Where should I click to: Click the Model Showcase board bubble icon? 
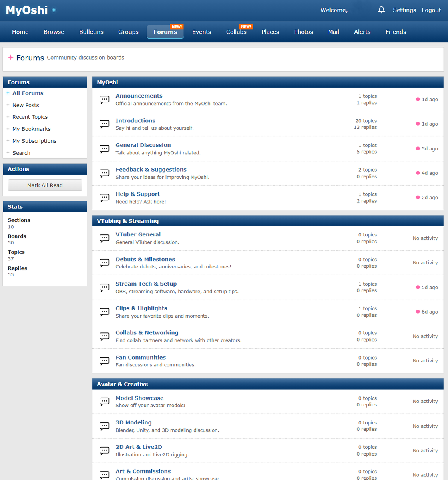pyautogui.click(x=104, y=402)
